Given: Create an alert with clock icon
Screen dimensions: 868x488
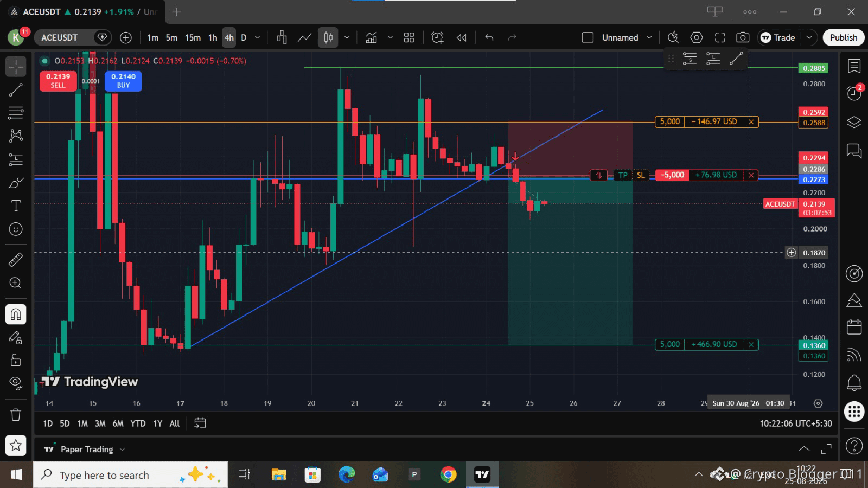Looking at the screenshot, I should [x=437, y=37].
